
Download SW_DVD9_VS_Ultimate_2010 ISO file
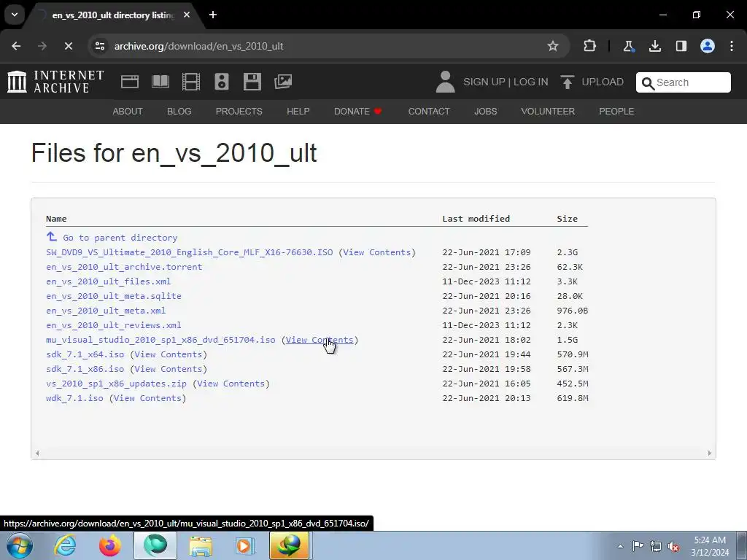pyautogui.click(x=190, y=252)
